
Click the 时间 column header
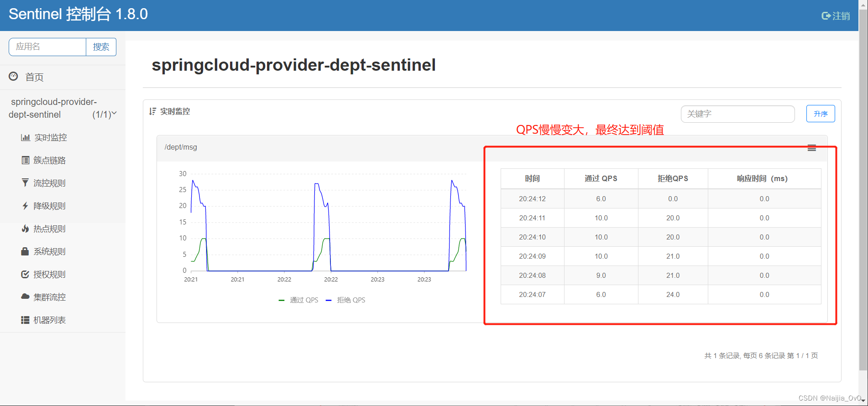click(x=532, y=178)
